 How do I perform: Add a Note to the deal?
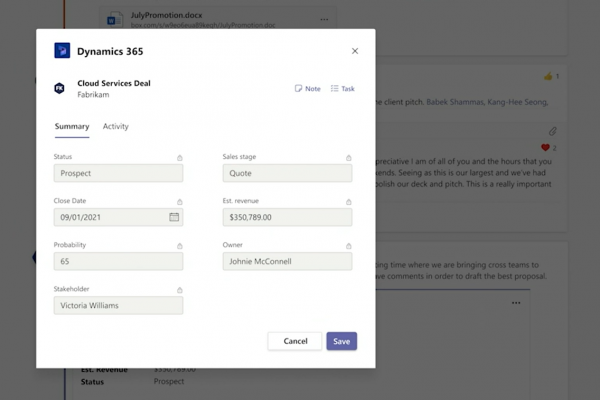[x=308, y=88]
